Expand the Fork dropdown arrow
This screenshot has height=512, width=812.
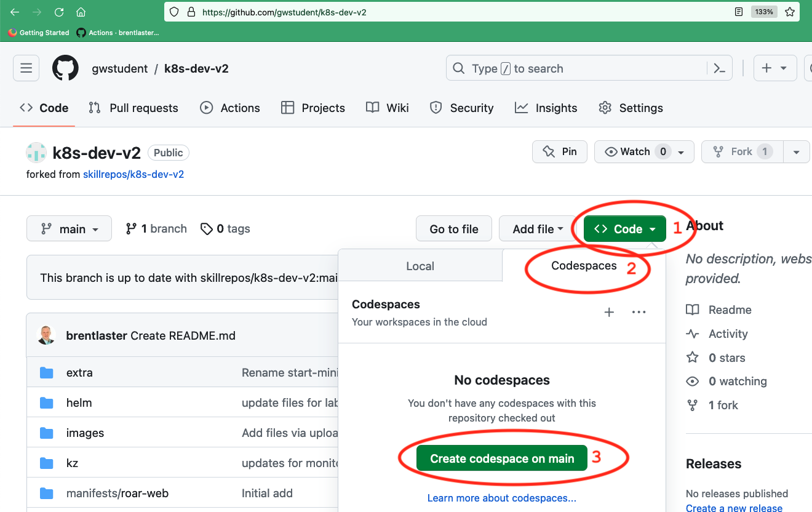click(x=797, y=152)
